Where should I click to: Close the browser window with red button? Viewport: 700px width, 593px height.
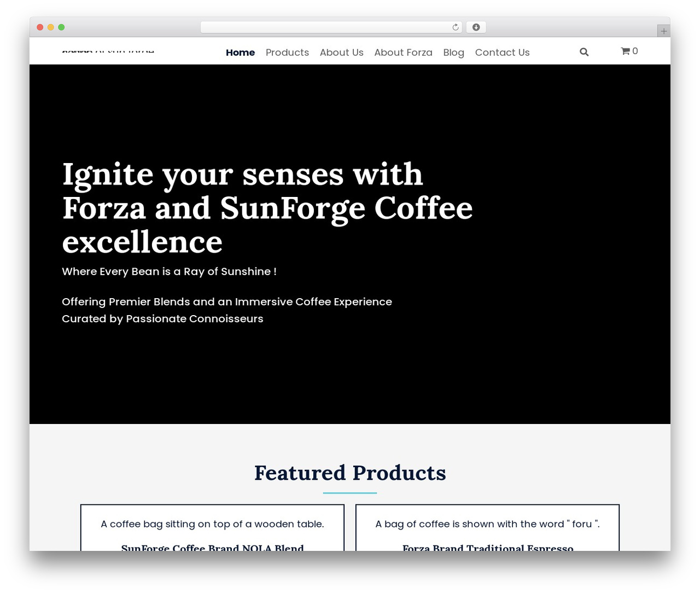40,27
